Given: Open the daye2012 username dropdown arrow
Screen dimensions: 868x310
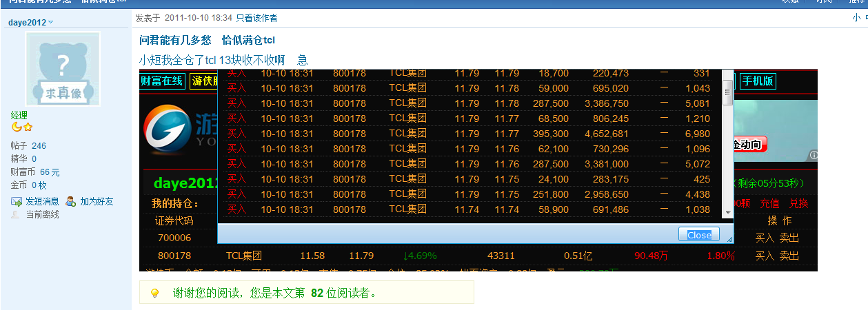Looking at the screenshot, I should tap(51, 23).
